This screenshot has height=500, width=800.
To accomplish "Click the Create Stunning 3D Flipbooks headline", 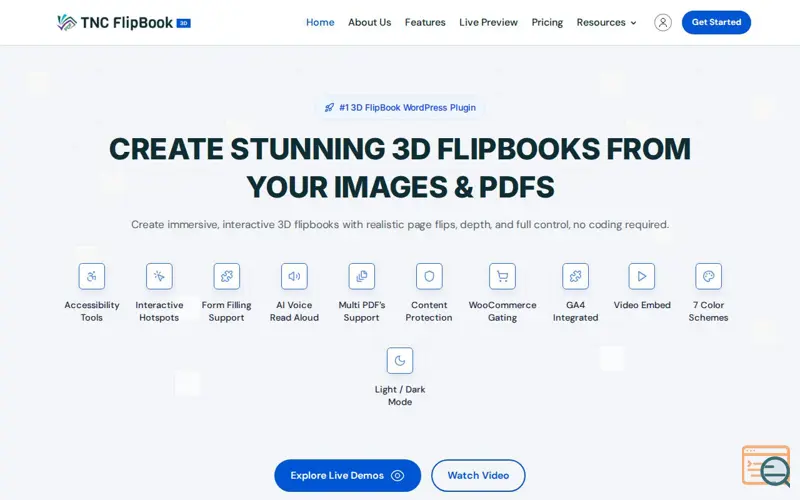I will pos(400,168).
